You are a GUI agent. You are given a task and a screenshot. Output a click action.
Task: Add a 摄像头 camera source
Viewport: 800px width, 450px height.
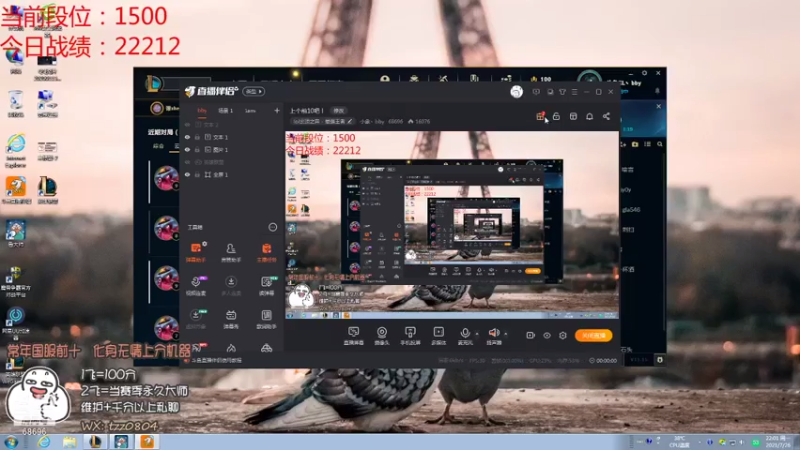382,336
